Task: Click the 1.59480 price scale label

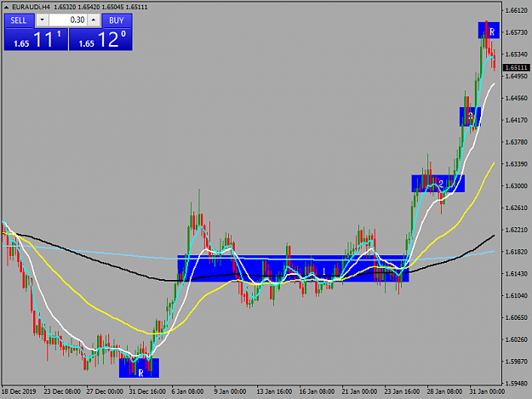Action: point(517,384)
